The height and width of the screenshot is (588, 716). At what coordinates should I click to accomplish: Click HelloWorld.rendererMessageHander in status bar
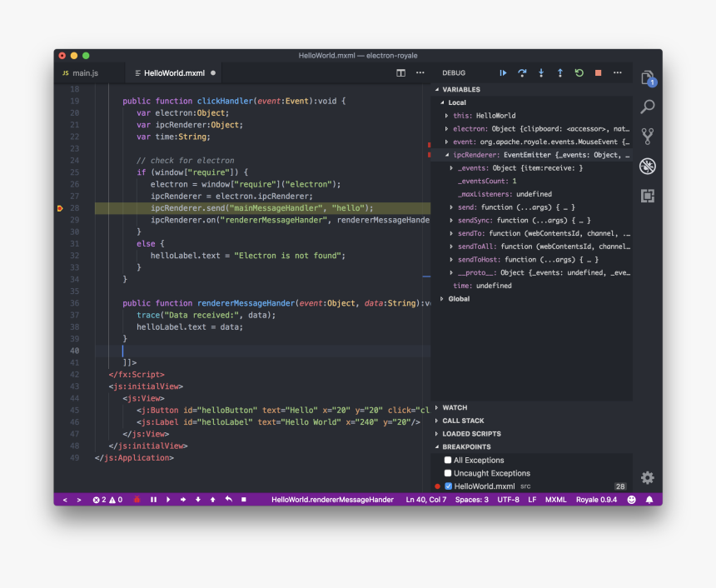tap(332, 500)
